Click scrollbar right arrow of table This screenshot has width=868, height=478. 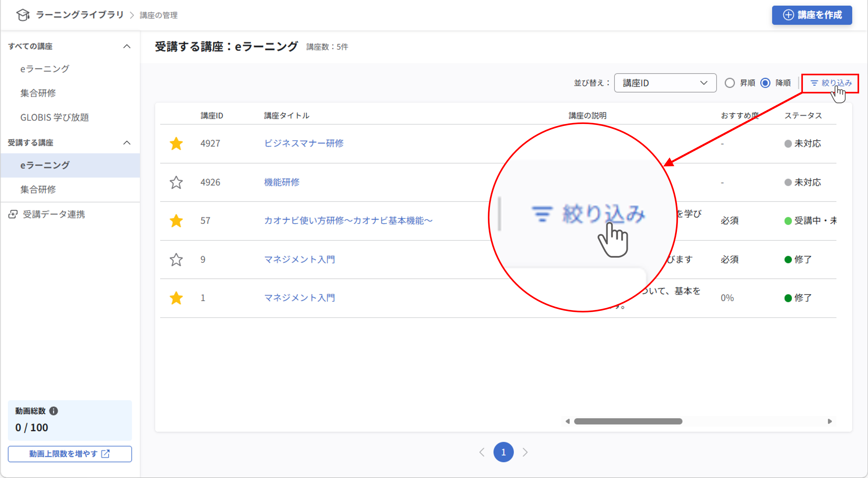point(830,421)
